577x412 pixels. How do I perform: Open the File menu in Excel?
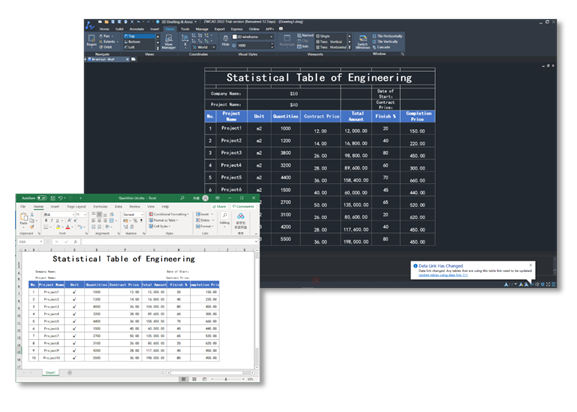point(23,206)
